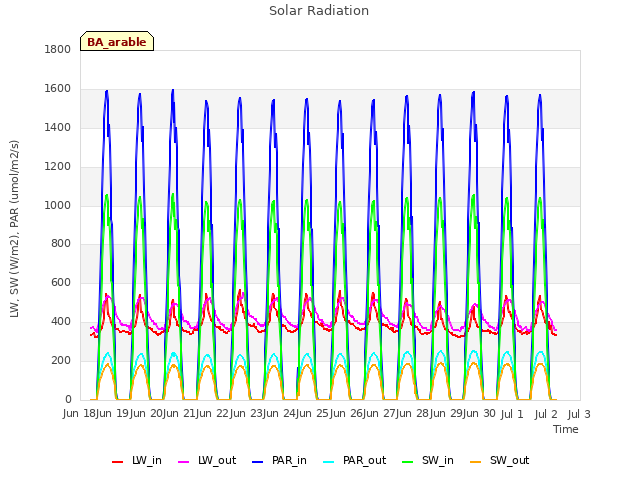The height and width of the screenshot is (480, 640).
Task: Click the 1000 y-axis tick label
Action: 58,205
